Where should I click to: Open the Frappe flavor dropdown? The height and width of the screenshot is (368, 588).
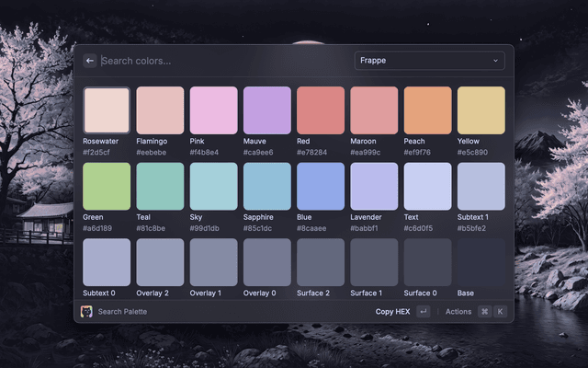point(429,61)
